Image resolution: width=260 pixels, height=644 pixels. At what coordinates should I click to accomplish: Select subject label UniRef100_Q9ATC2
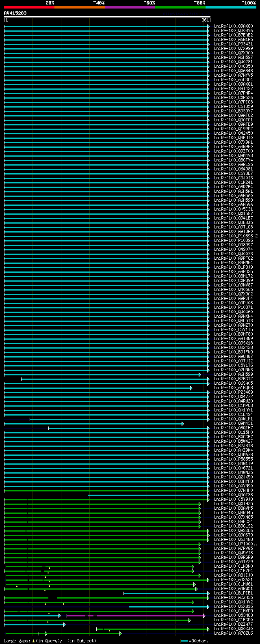pos(233,115)
